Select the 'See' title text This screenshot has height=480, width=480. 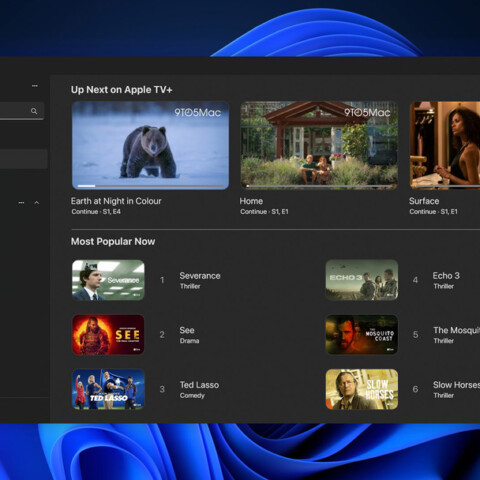pos(187,330)
